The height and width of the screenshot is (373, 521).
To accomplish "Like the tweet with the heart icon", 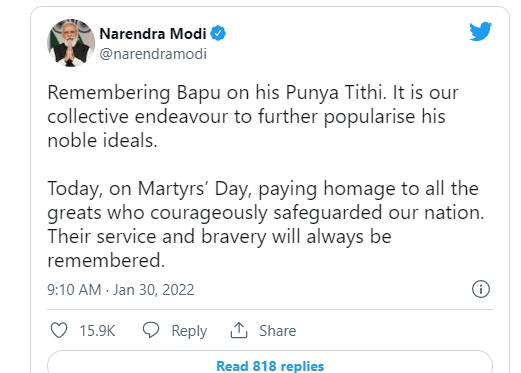I will [59, 330].
